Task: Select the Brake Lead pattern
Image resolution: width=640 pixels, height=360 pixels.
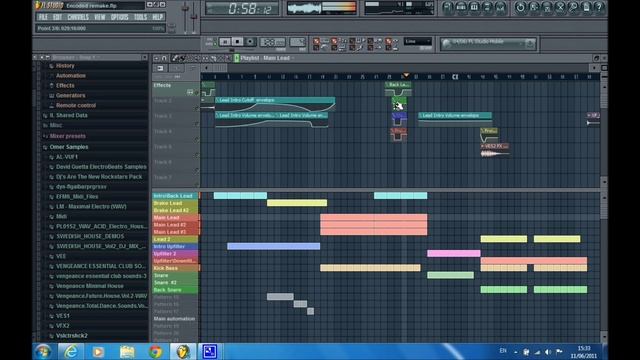Action: tap(176, 203)
